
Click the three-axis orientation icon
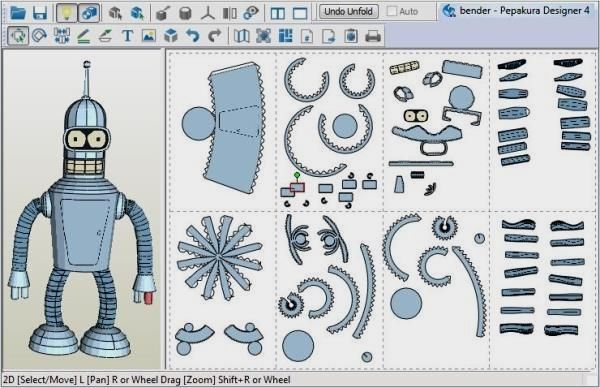(x=208, y=13)
